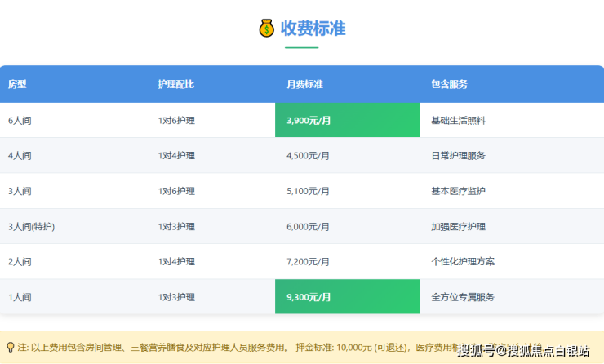
Task: Click the 3人间(特护) room type cell
Action: 31,226
